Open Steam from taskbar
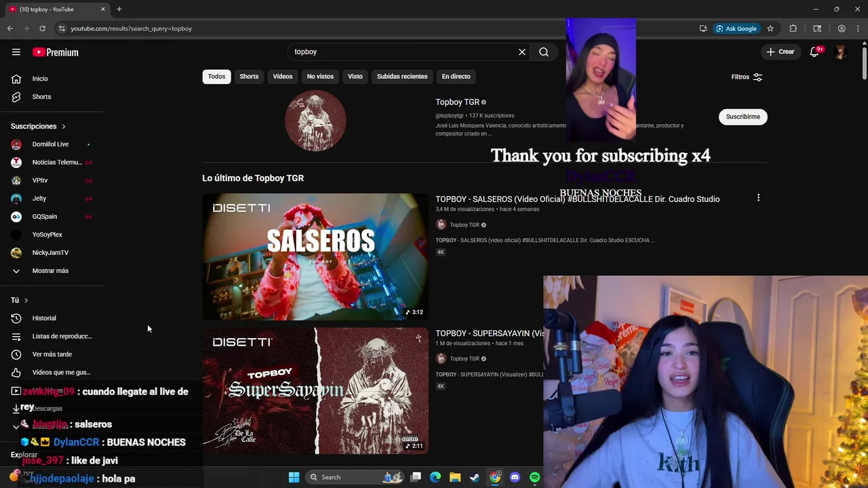Viewport: 868px width, 488px height. coord(475,477)
